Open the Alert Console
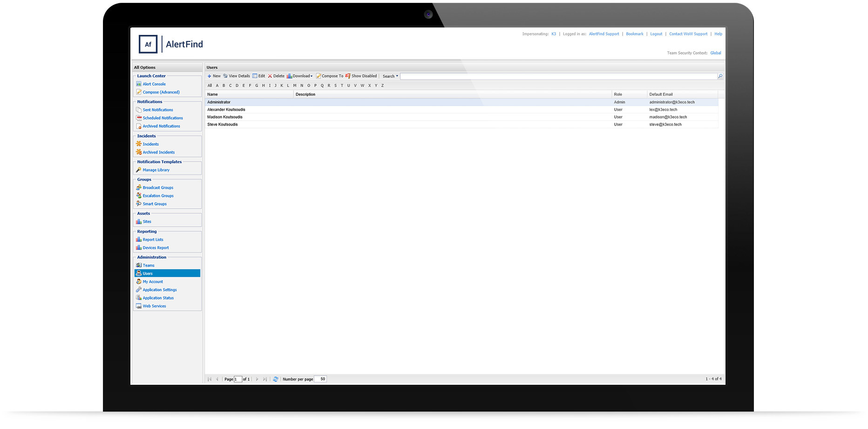This screenshot has width=868, height=429. 154,84
